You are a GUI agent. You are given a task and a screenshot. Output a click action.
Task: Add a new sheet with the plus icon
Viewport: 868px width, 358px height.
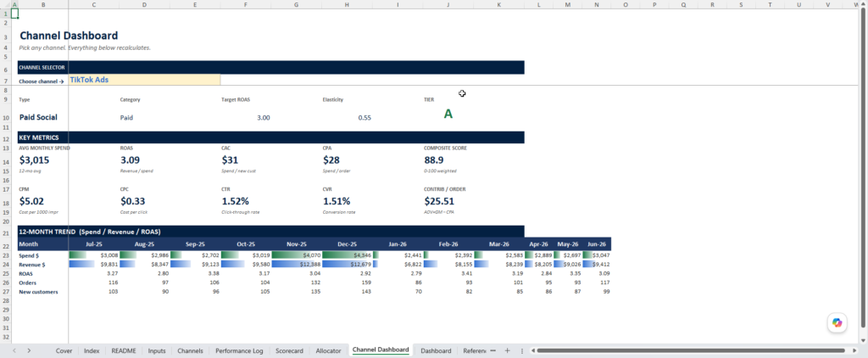point(507,351)
